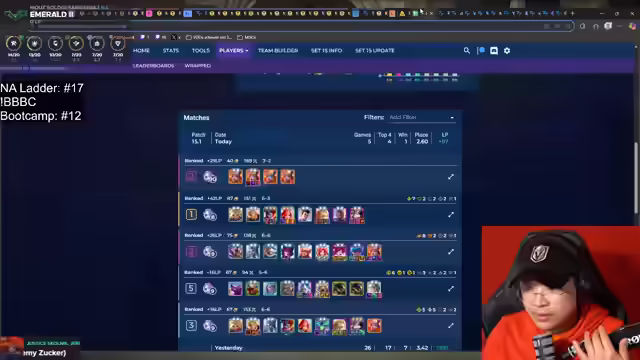This screenshot has width=640, height=360.
Task: Click the 'Yesterday' summary row
Action: tap(320, 348)
